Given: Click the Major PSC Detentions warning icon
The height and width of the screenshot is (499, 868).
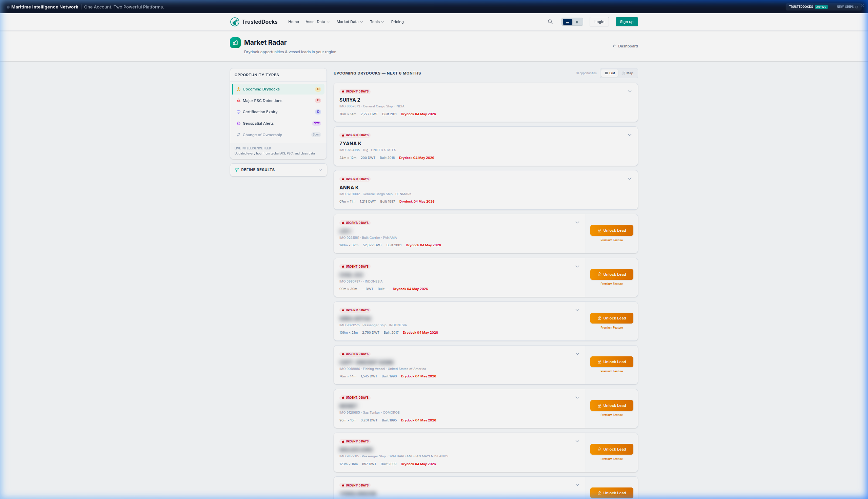Looking at the screenshot, I should point(238,100).
